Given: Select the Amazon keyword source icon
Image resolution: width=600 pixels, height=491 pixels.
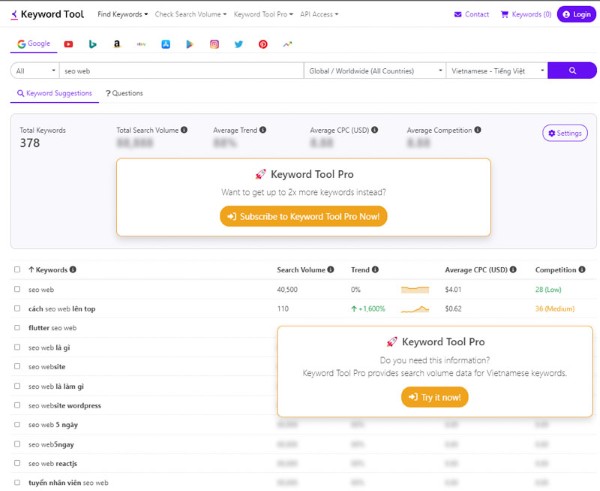Looking at the screenshot, I should coord(117,44).
